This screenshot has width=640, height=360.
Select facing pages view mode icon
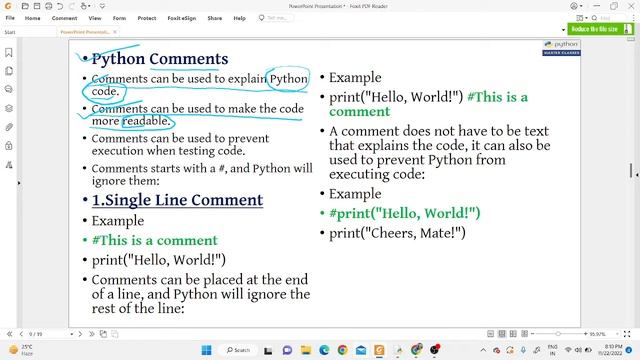click(x=513, y=334)
